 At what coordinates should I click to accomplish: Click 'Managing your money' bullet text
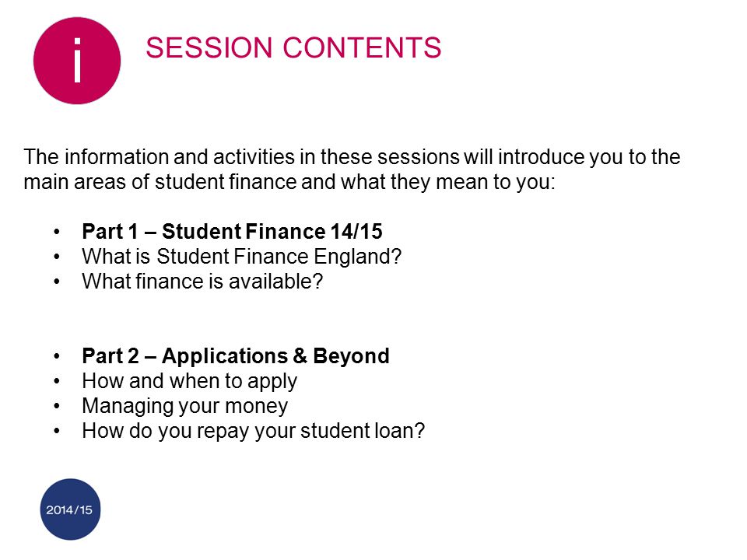pyautogui.click(x=185, y=406)
